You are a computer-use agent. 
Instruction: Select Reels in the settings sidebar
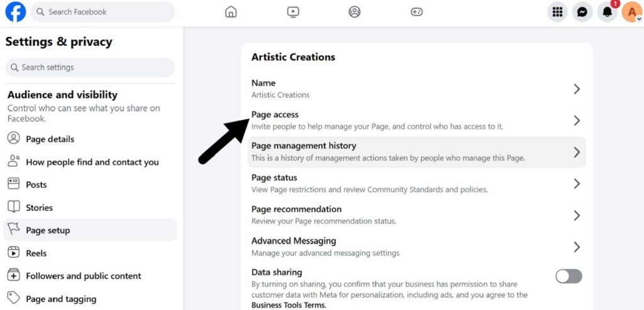tap(36, 253)
